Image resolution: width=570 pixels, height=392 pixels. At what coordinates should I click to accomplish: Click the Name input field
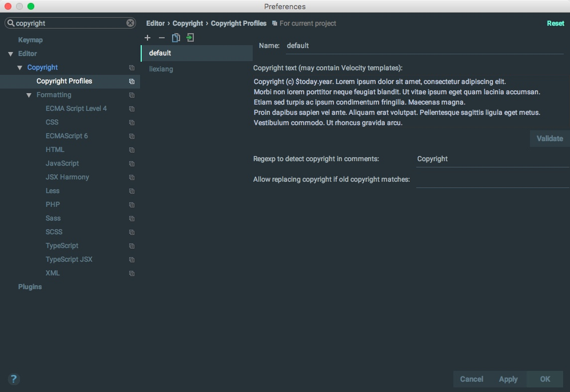(424, 46)
